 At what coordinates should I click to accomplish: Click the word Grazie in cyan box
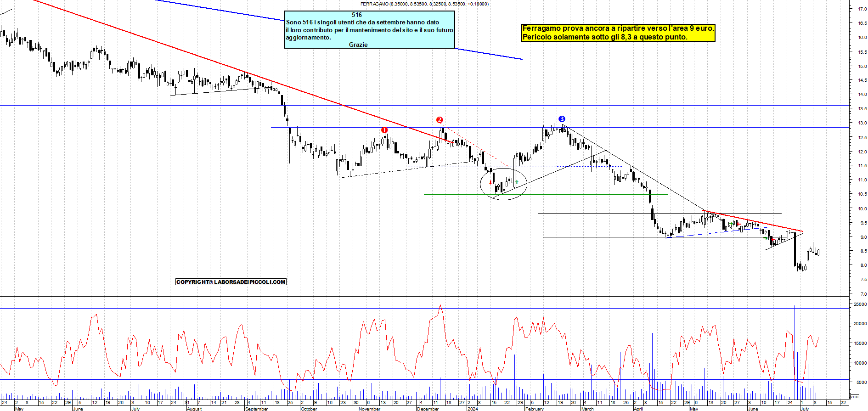358,45
